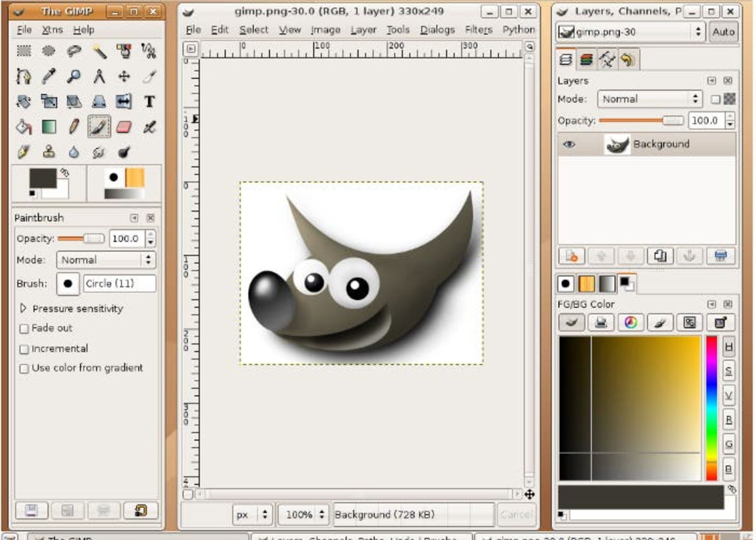Select the Smudge tool
The height and width of the screenshot is (540, 756).
(99, 152)
